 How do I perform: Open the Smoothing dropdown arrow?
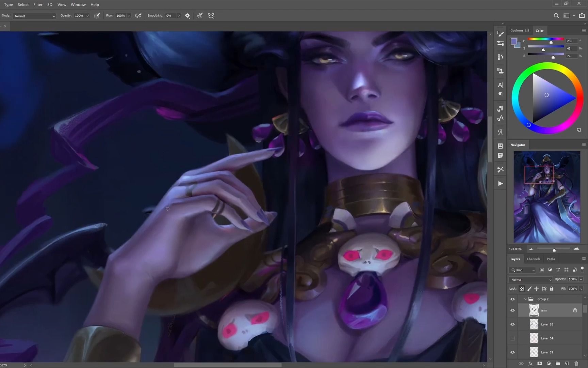tap(178, 16)
